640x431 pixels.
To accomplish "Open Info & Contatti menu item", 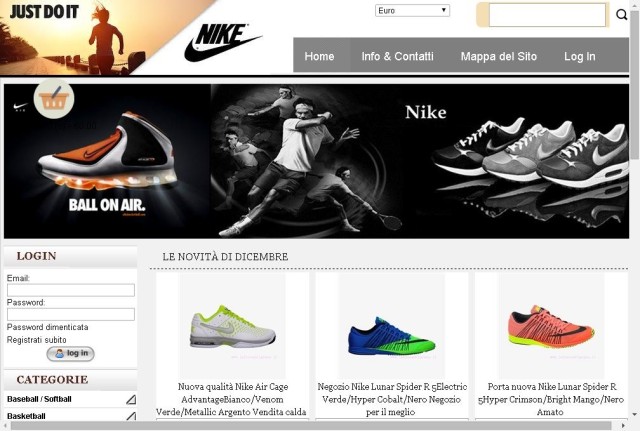I will click(x=397, y=56).
